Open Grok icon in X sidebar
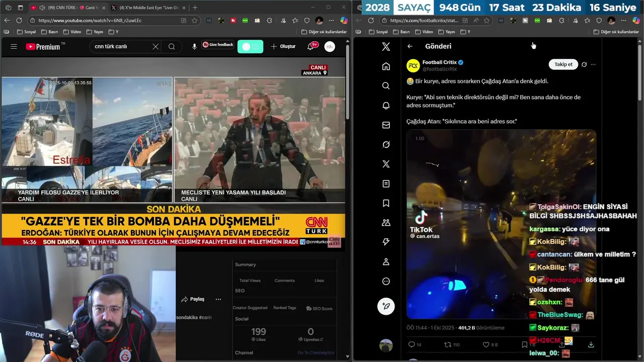 [386, 145]
